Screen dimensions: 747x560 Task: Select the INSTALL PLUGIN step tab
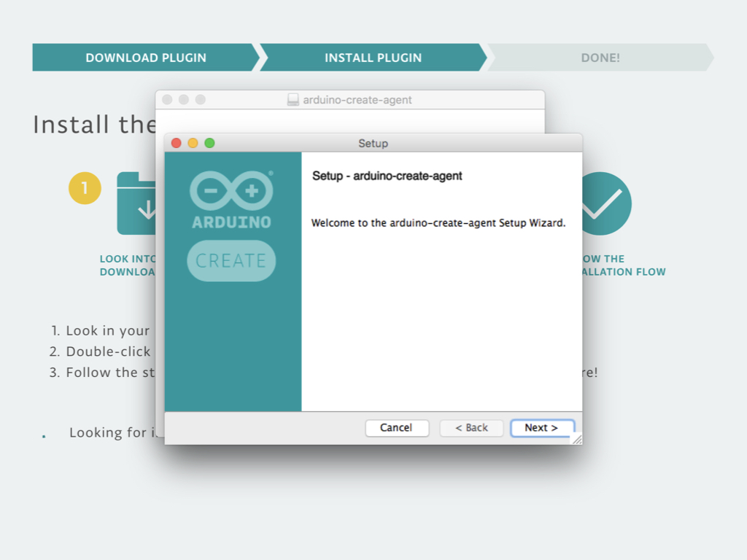[x=373, y=58]
